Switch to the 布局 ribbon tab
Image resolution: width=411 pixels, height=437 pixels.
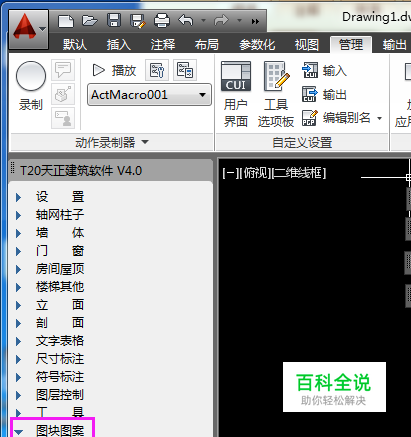(x=207, y=44)
